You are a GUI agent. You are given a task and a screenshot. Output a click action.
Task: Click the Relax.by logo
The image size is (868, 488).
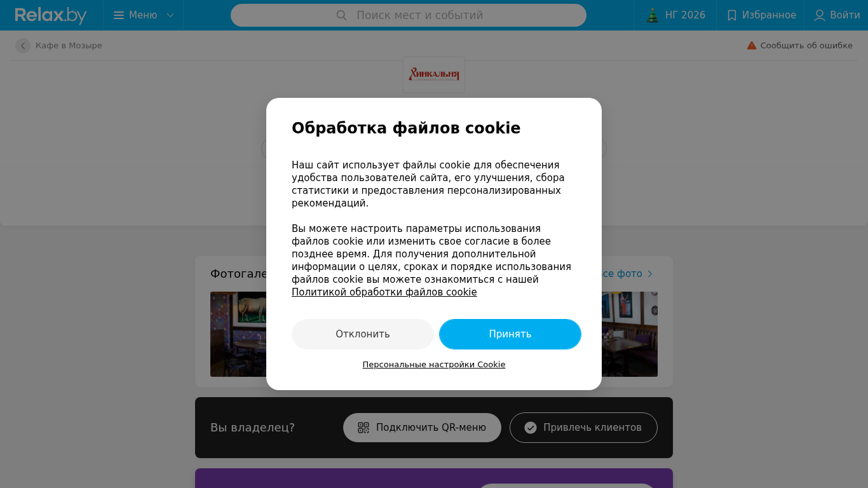pyautogui.click(x=51, y=15)
